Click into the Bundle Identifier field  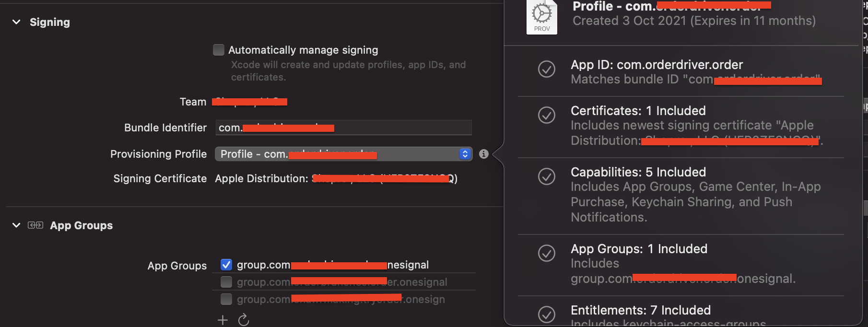pos(343,128)
